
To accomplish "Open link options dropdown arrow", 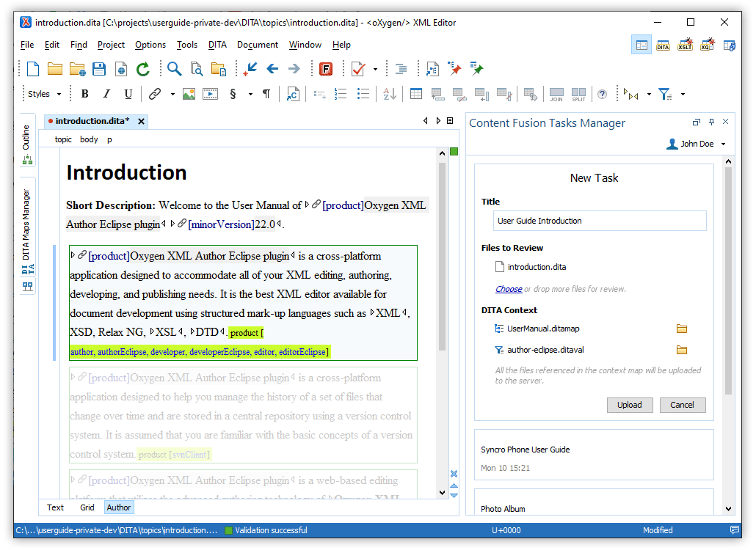I will pyautogui.click(x=172, y=94).
